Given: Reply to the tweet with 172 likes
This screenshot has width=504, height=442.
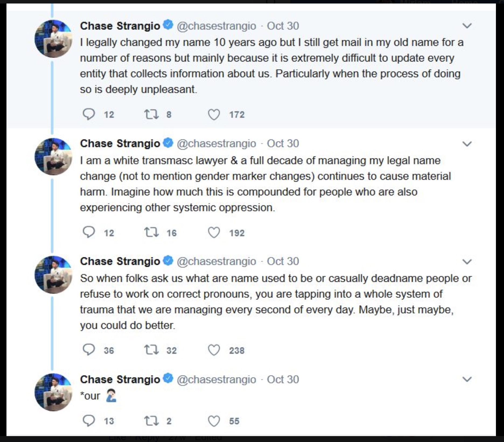Looking at the screenshot, I should tap(89, 114).
